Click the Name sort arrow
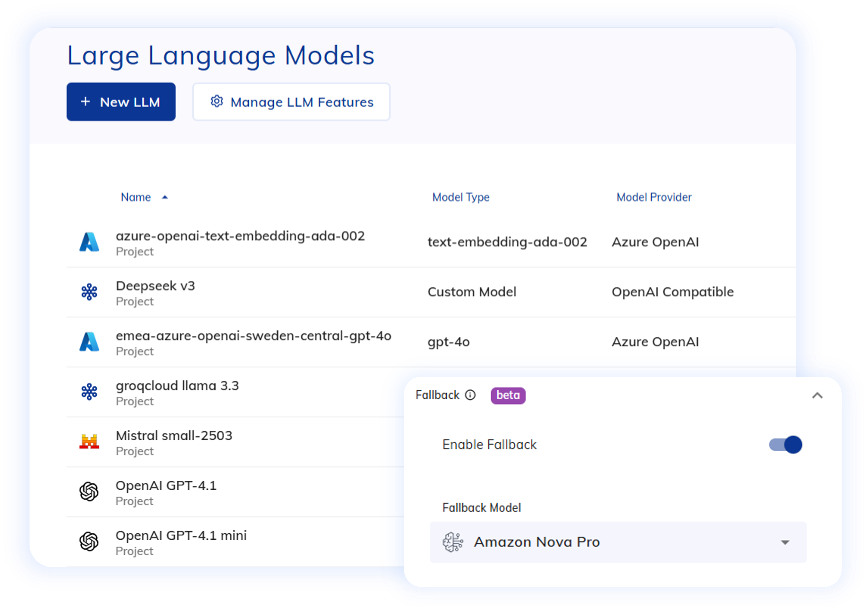The image size is (868, 611). pos(165,197)
